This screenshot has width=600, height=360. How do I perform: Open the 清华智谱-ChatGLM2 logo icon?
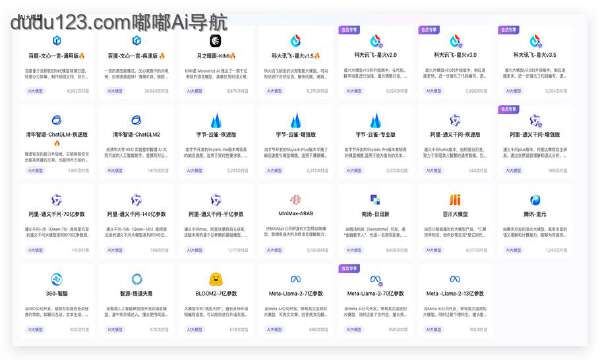136,120
